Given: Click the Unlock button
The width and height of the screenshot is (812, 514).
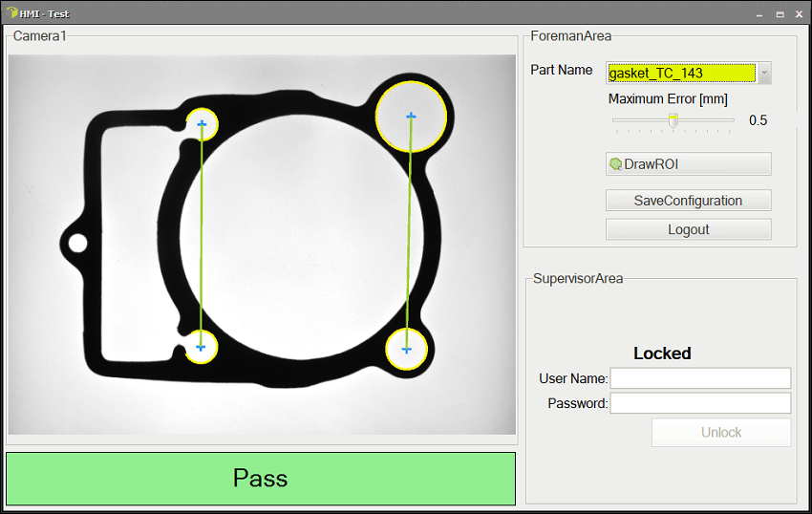Looking at the screenshot, I should [721, 432].
